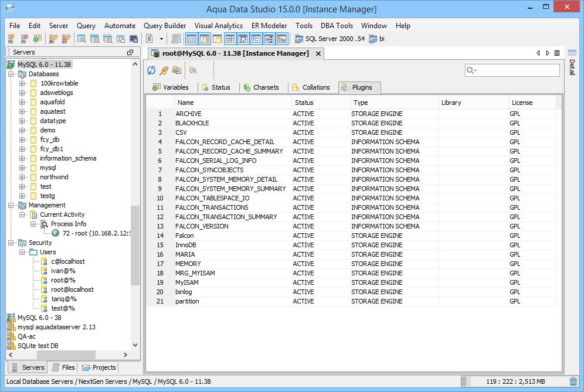Open the Detail side panel tab
The image size is (584, 392).
pyautogui.click(x=572, y=67)
